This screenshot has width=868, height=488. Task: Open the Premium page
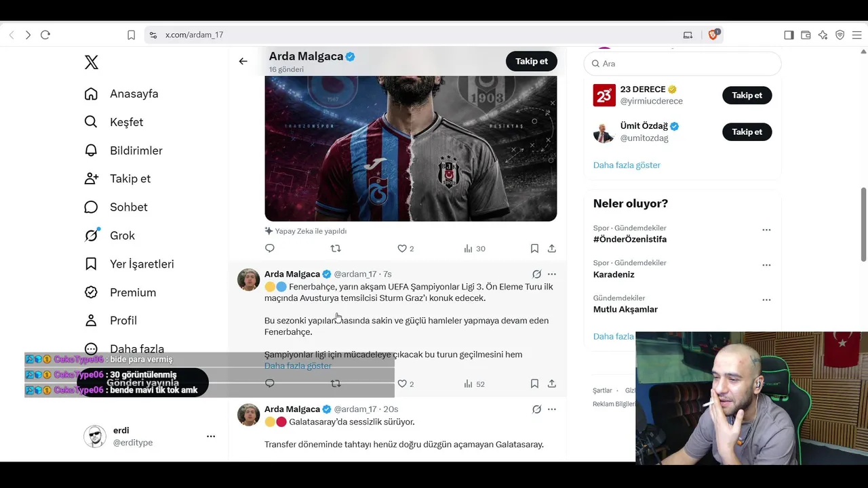coord(120,292)
